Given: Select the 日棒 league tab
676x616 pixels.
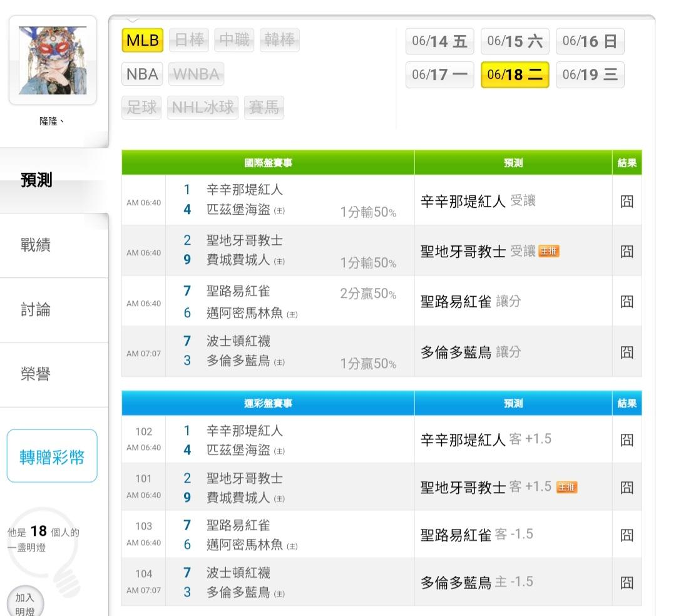Looking at the screenshot, I should coord(189,40).
